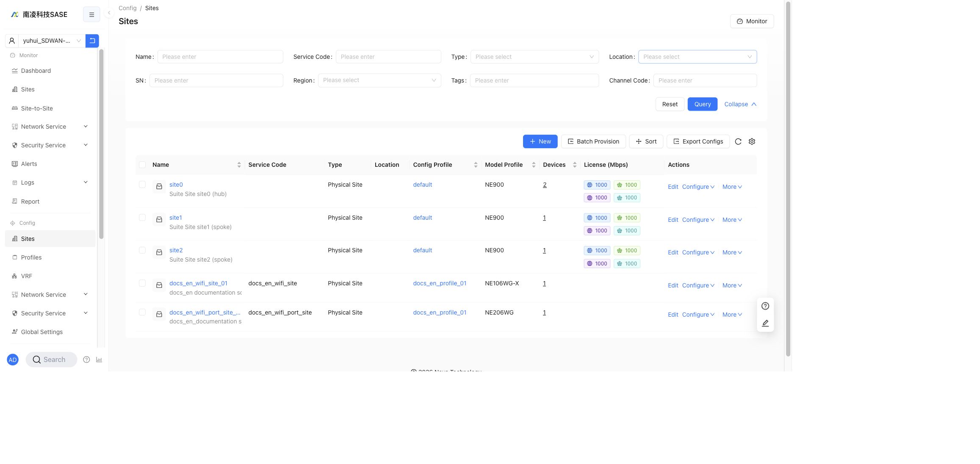Click the sidebar Search box
The image size is (980, 464).
(51, 360)
